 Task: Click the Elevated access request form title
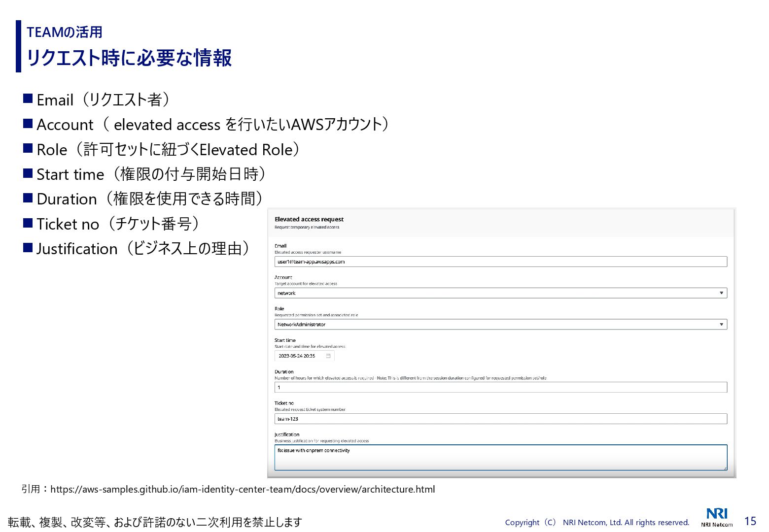tap(309, 219)
